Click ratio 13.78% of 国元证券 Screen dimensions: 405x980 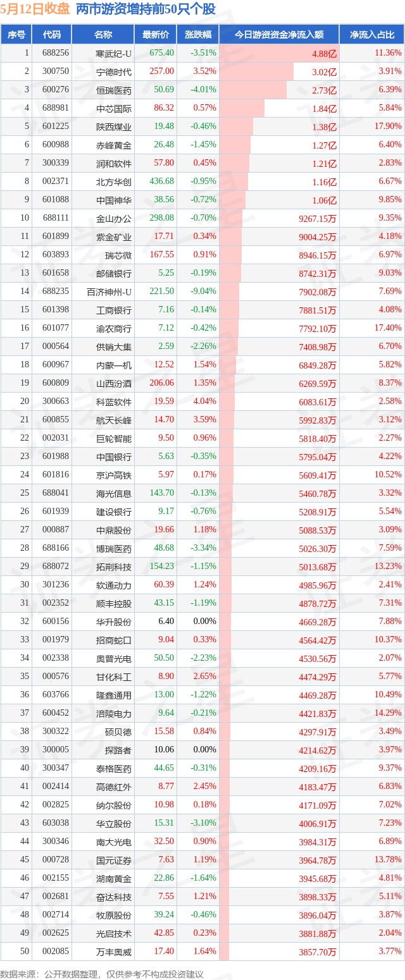coord(388,860)
